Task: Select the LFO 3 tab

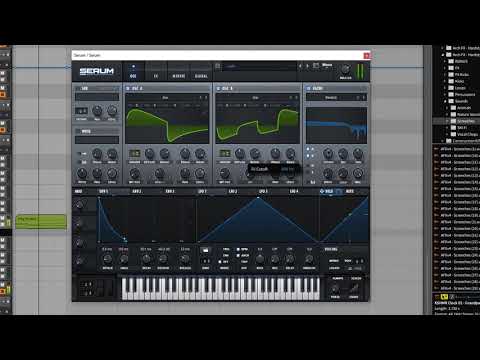Action: 263,191
